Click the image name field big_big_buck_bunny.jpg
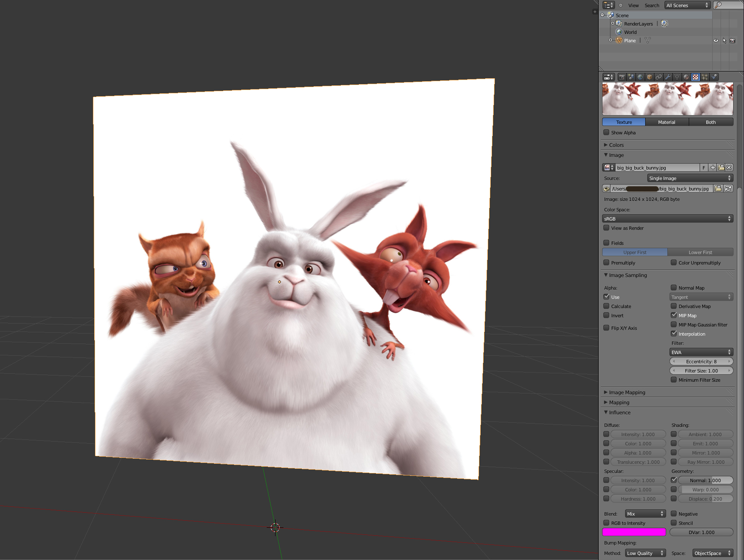Viewport: 744px width, 560px height. (657, 167)
